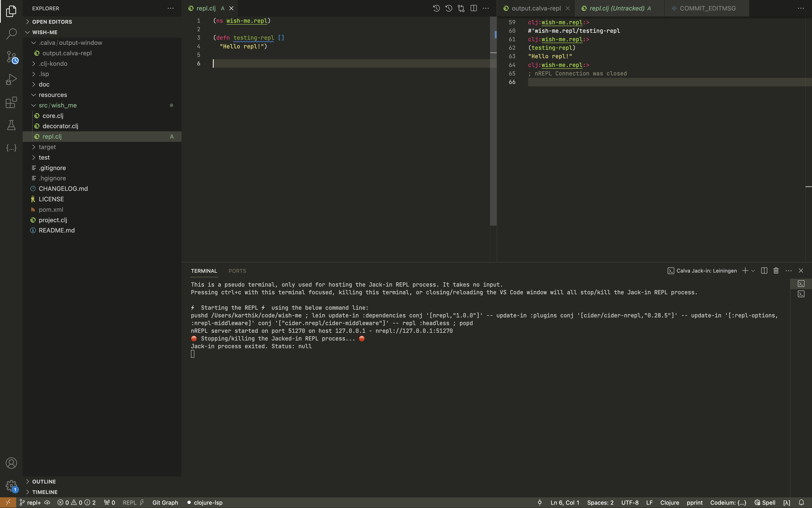Switch to the output.calva-repl tab
This screenshot has height=508, width=812.
click(x=536, y=8)
